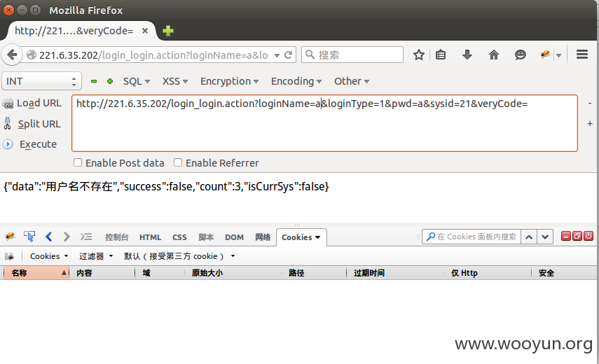This screenshot has width=599, height=364.
Task: Open the Cookies menu in Cookies toolbar
Action: [49, 256]
